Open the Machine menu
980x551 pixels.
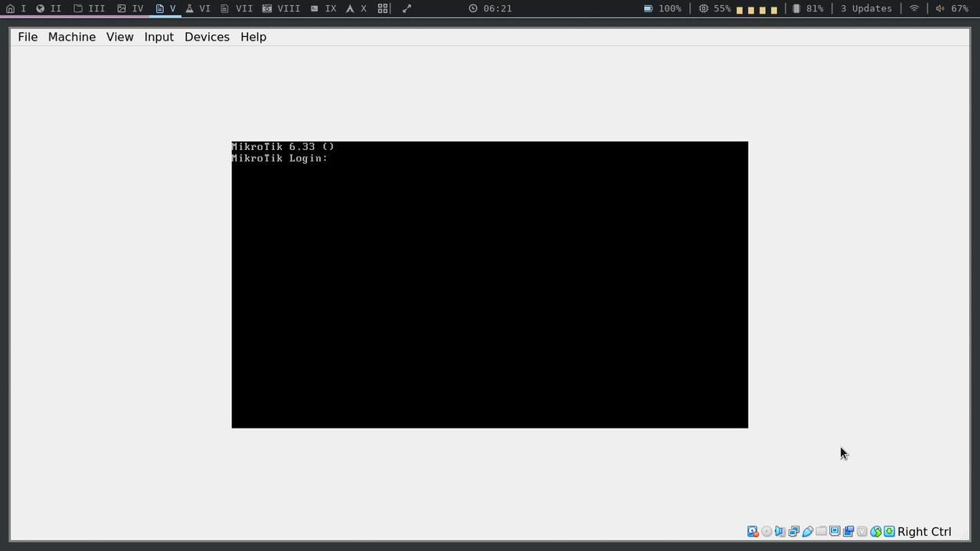72,37
